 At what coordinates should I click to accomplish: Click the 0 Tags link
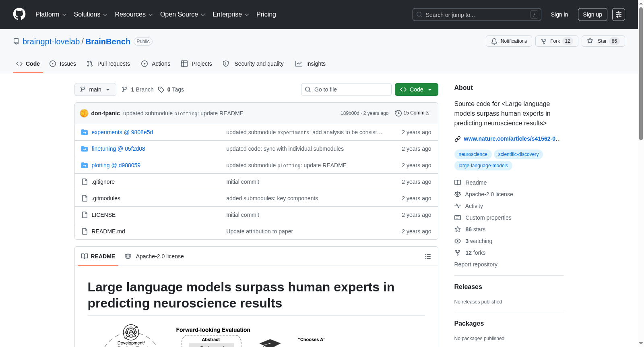coord(171,89)
